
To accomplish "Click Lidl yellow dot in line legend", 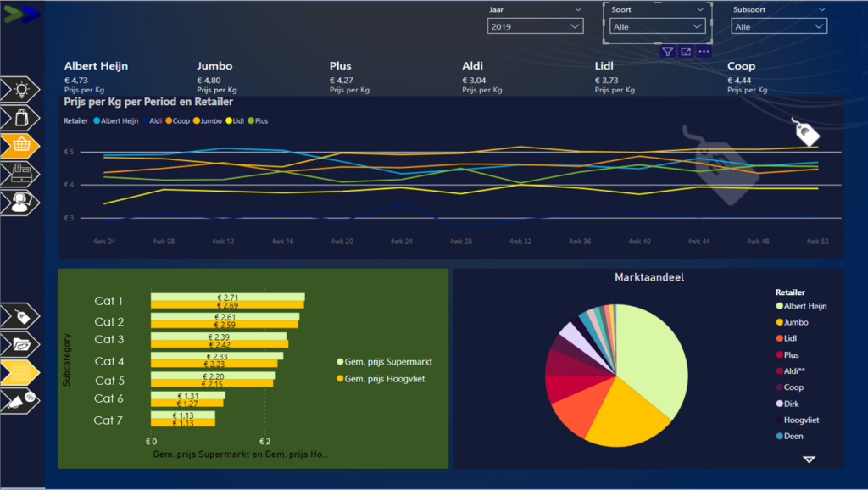I will 229,120.
